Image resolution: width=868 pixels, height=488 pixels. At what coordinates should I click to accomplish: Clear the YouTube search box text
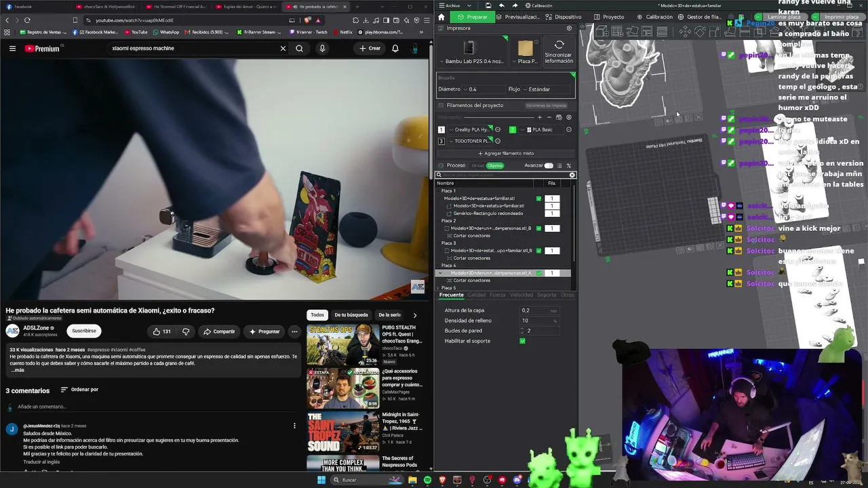pos(283,49)
